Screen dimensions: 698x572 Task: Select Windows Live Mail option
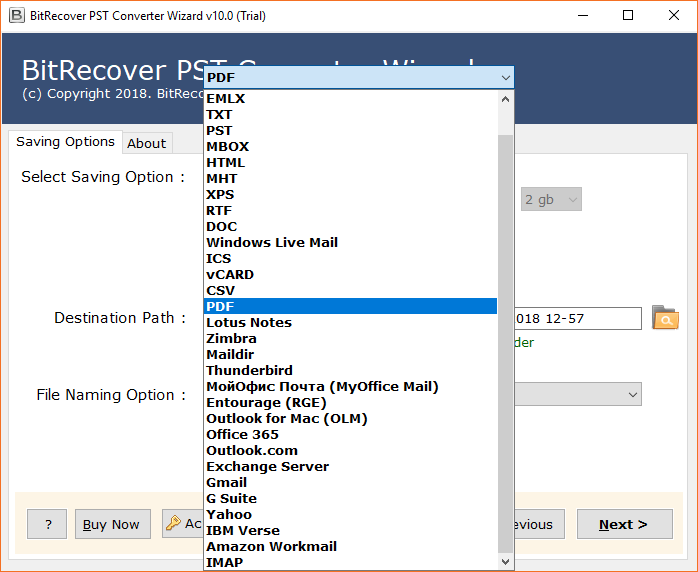click(350, 243)
